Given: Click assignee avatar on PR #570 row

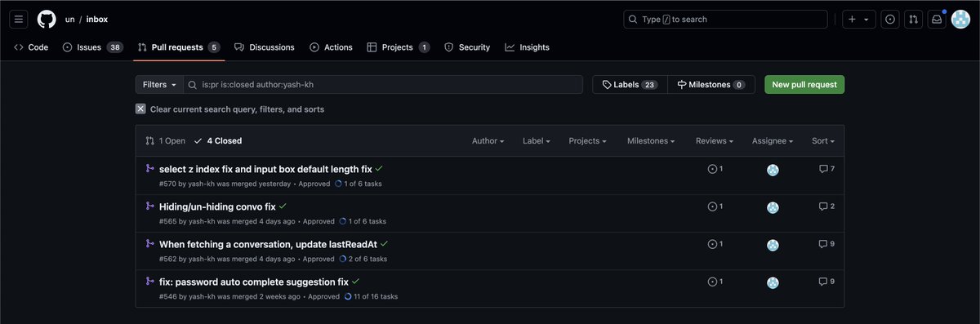Looking at the screenshot, I should (773, 170).
